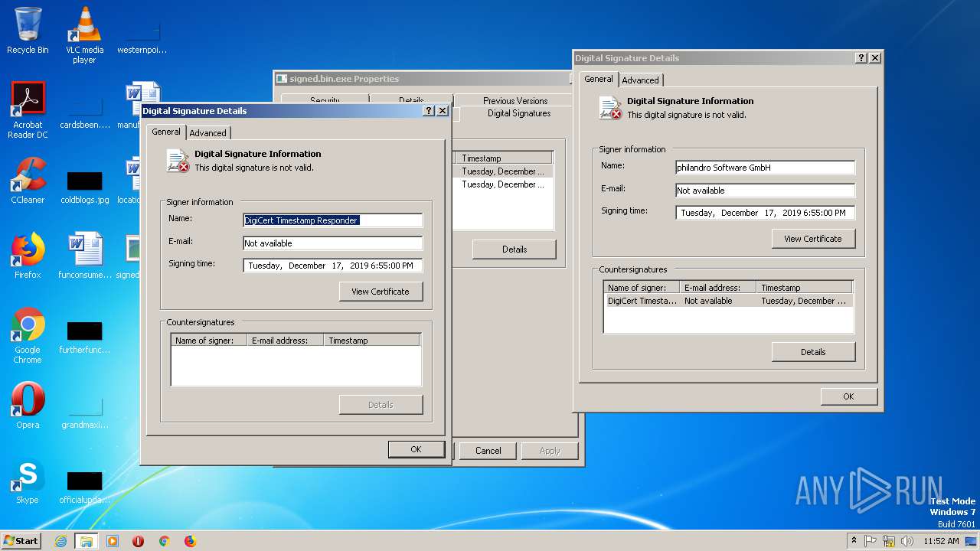Sort by E-mail address column in right dialog
Viewport: 980px width, 551px height.
(x=718, y=288)
